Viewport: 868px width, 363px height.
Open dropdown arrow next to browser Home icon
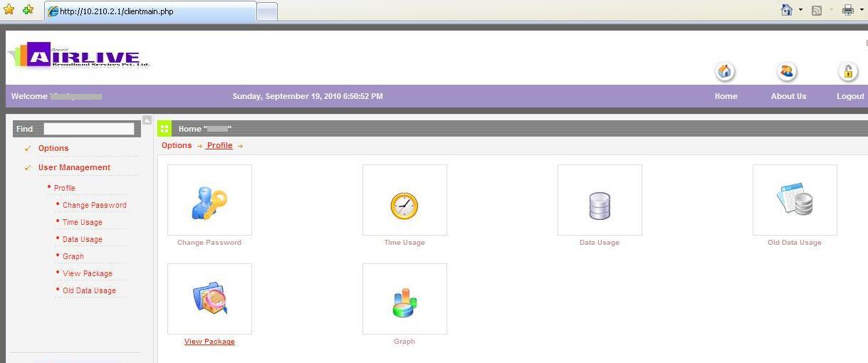point(800,10)
